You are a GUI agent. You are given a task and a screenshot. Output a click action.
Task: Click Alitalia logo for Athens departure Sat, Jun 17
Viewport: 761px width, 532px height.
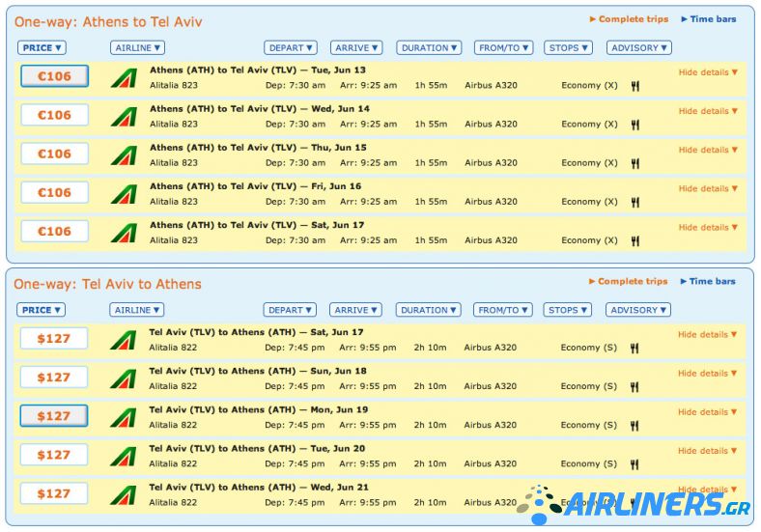click(124, 234)
